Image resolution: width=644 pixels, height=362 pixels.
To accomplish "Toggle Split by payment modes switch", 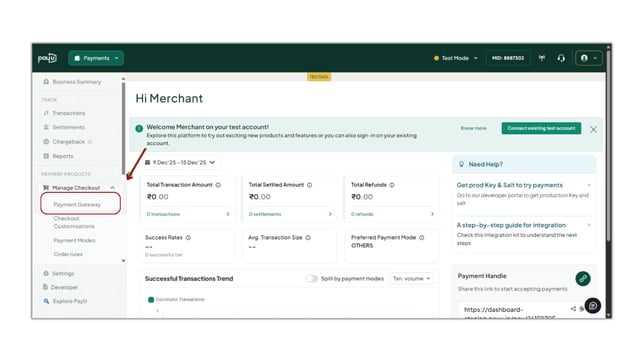I will (312, 279).
